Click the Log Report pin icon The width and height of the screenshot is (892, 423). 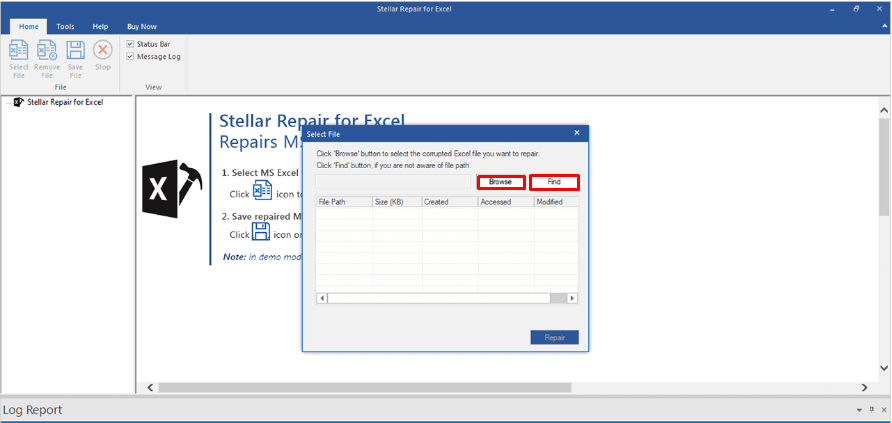coord(872,410)
